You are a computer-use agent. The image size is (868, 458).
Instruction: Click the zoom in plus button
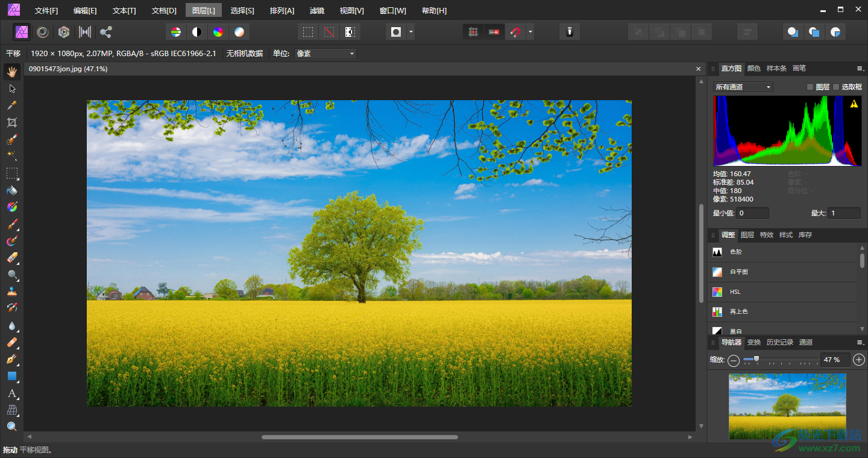click(859, 360)
